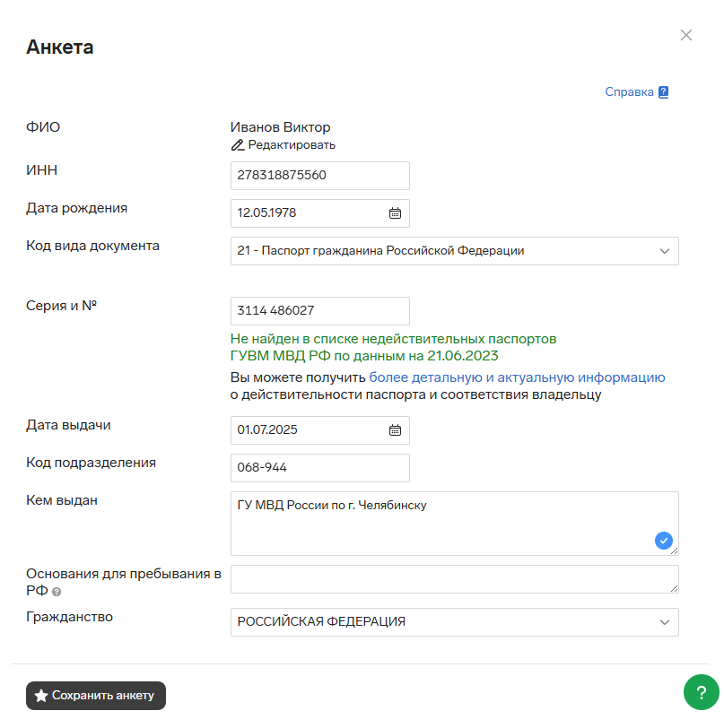Screen dimensions: 724x728
Task: Open более детальную и актуальную информацию link
Action: click(x=517, y=377)
